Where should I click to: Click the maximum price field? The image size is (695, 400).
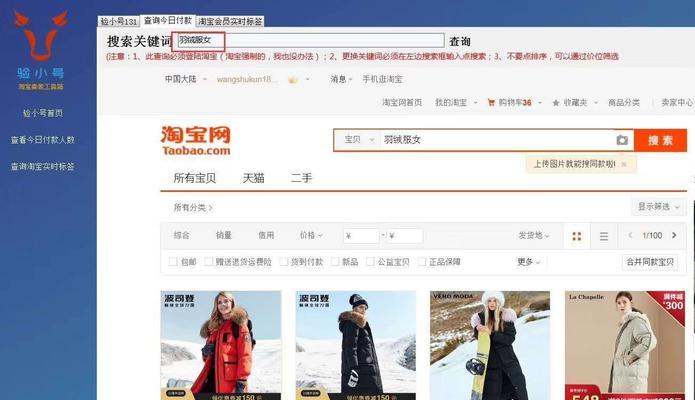coord(405,235)
